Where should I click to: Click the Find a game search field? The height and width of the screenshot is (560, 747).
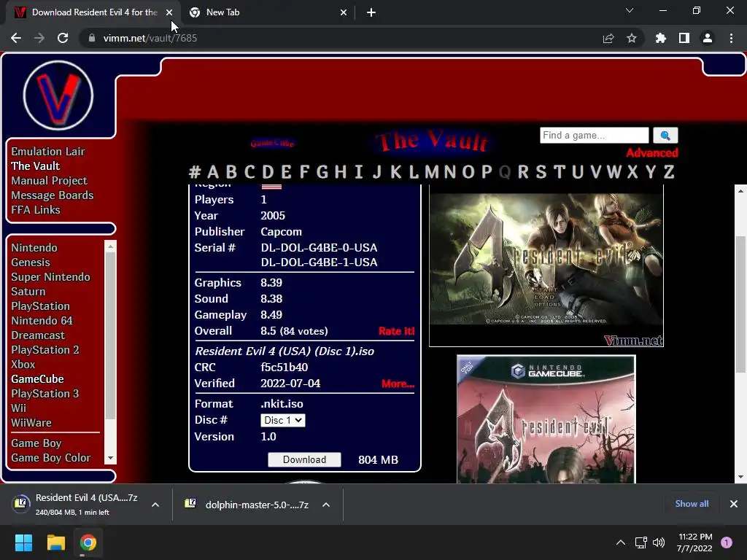coord(594,135)
